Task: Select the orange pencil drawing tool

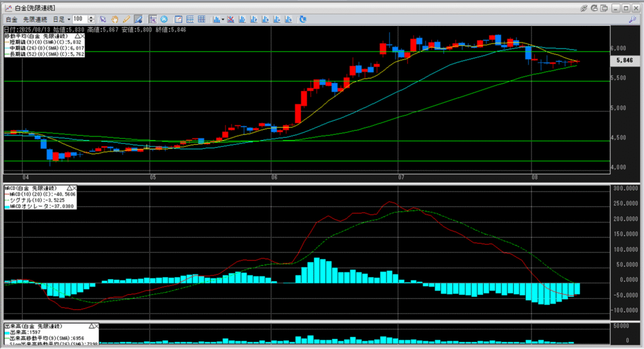Action: (126, 19)
